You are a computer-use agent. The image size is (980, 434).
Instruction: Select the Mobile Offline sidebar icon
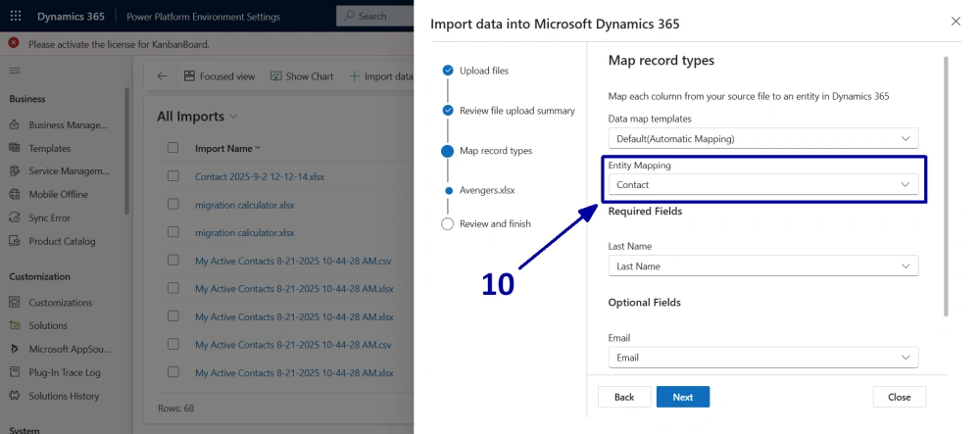pyautogui.click(x=15, y=194)
